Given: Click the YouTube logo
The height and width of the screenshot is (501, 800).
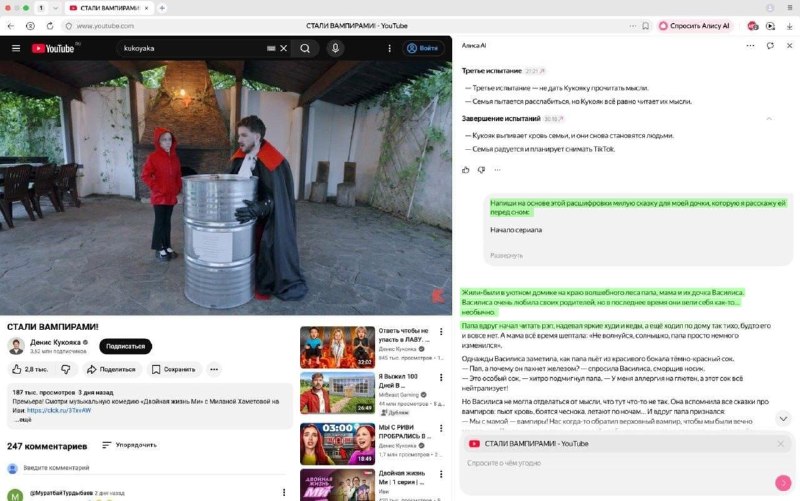Looking at the screenshot, I should click(53, 48).
